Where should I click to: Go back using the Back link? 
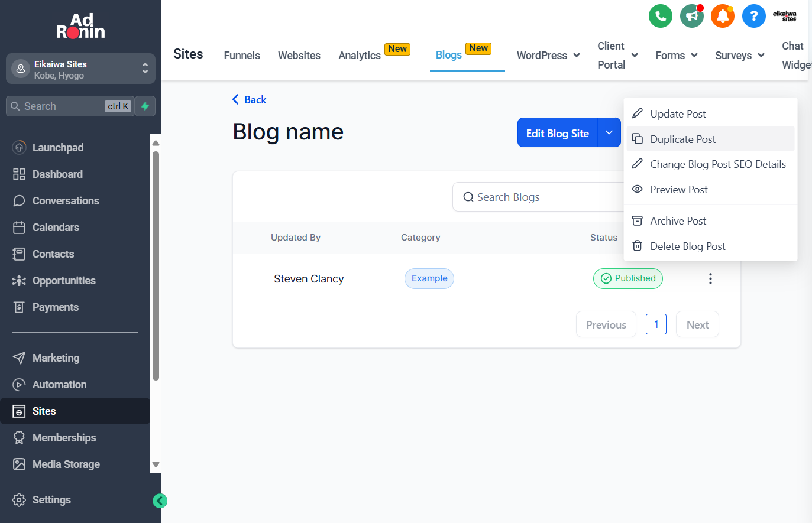(249, 100)
